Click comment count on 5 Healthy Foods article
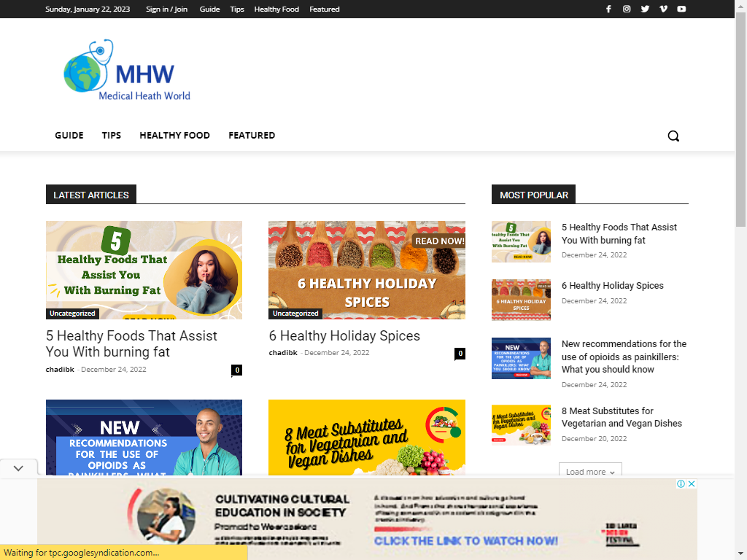Screen dimensions: 747x560 237,370
